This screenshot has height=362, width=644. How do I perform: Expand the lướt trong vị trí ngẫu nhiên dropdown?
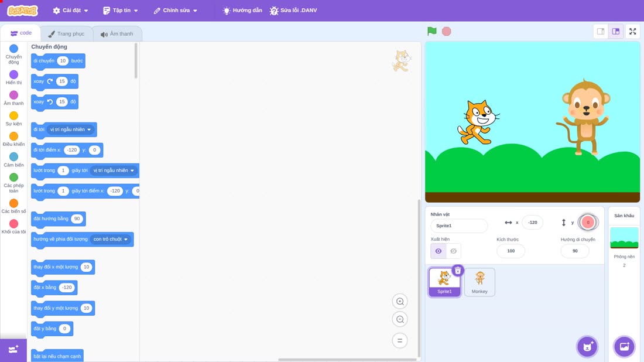coord(114,170)
